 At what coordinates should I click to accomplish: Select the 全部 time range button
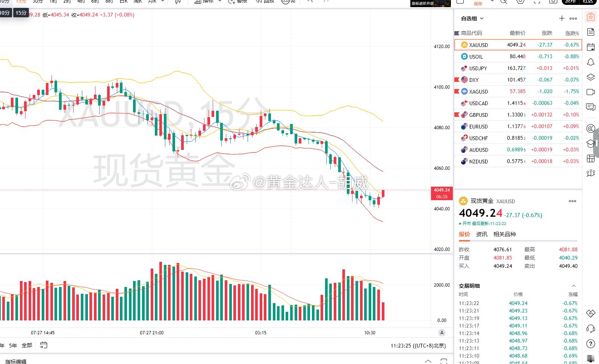pos(27,345)
